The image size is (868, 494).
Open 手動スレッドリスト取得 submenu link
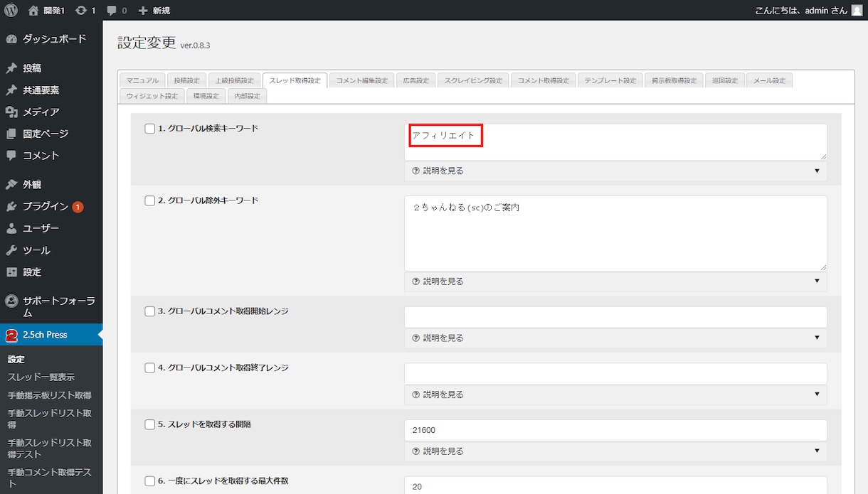(x=49, y=419)
